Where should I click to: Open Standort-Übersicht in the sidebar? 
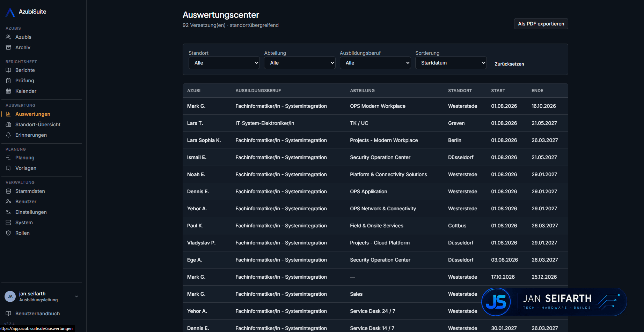38,124
